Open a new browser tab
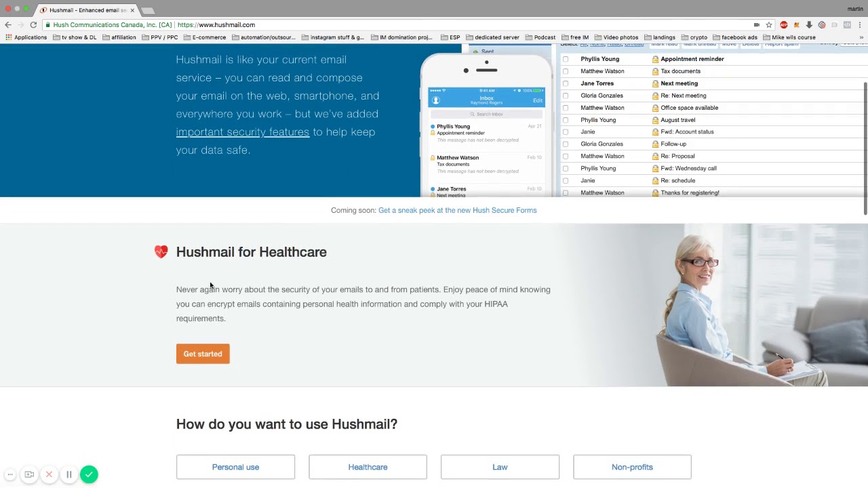Viewport: 868px width, 488px height. click(x=147, y=10)
